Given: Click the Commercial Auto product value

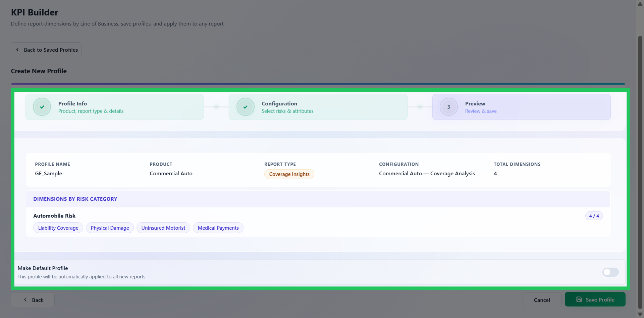Looking at the screenshot, I should [171, 174].
